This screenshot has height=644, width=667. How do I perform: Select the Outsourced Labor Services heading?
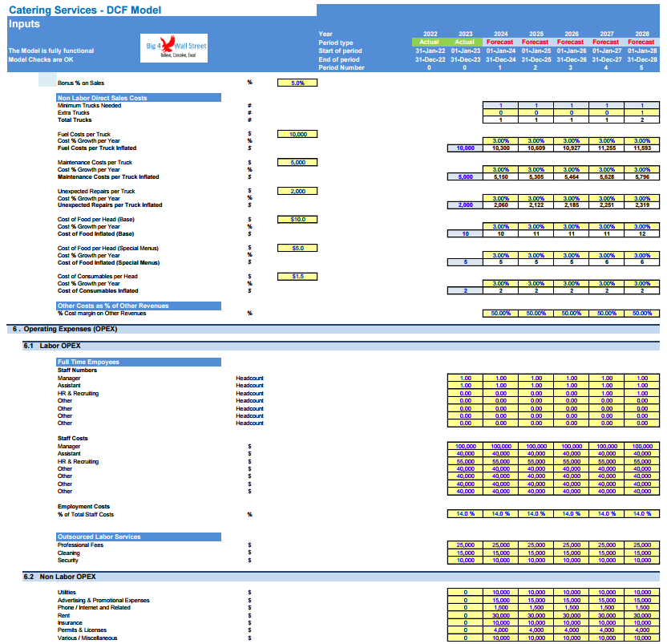99,537
